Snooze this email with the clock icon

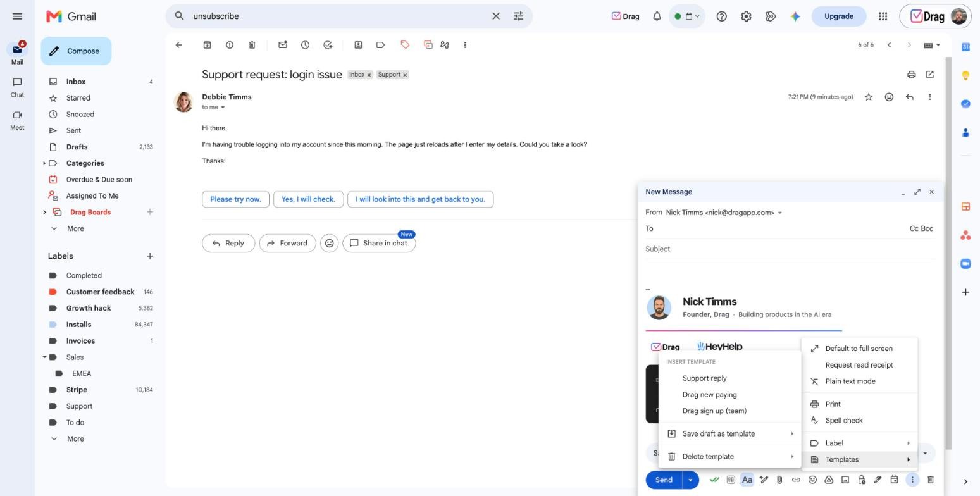point(305,45)
